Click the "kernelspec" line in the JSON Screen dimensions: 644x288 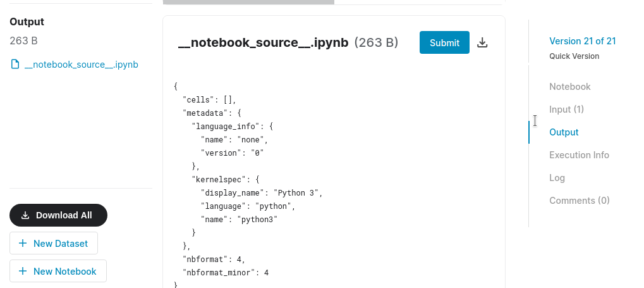pos(226,179)
